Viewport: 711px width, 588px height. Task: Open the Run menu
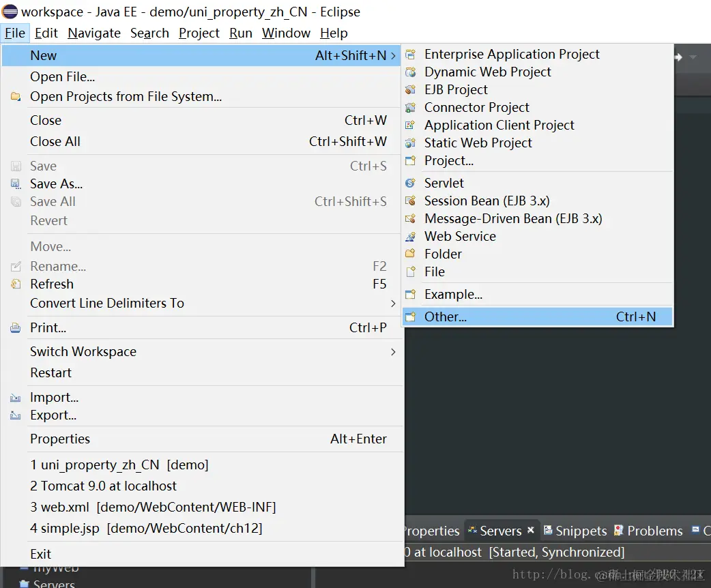[x=241, y=33]
